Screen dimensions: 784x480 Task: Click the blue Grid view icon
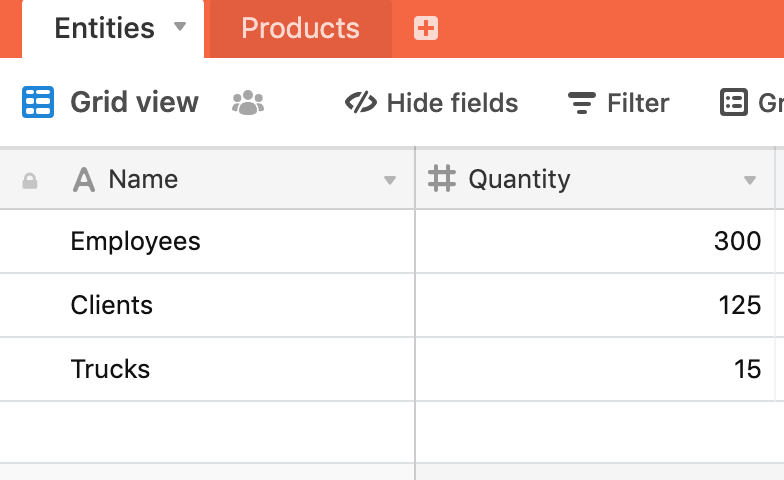click(38, 102)
